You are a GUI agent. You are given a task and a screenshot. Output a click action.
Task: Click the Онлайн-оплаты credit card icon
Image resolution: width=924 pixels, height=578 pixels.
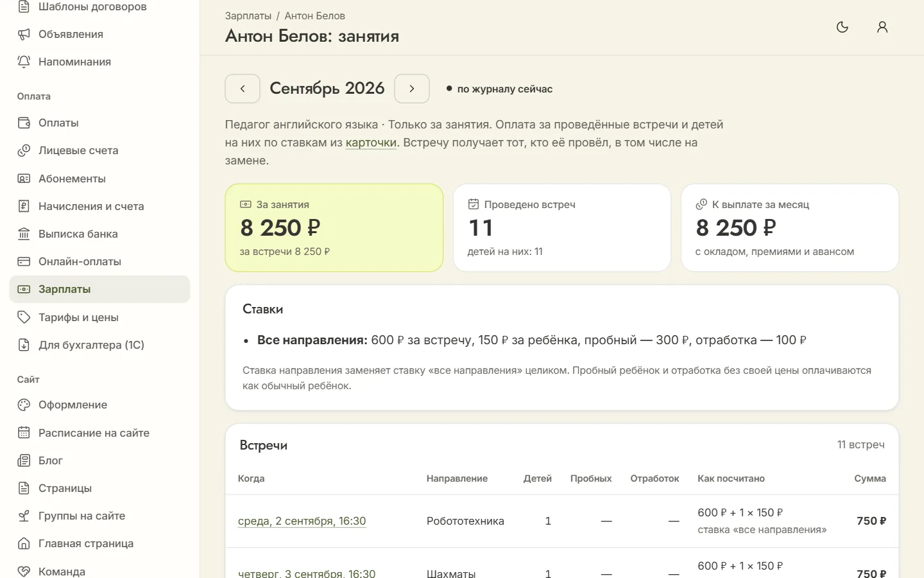pos(24,261)
